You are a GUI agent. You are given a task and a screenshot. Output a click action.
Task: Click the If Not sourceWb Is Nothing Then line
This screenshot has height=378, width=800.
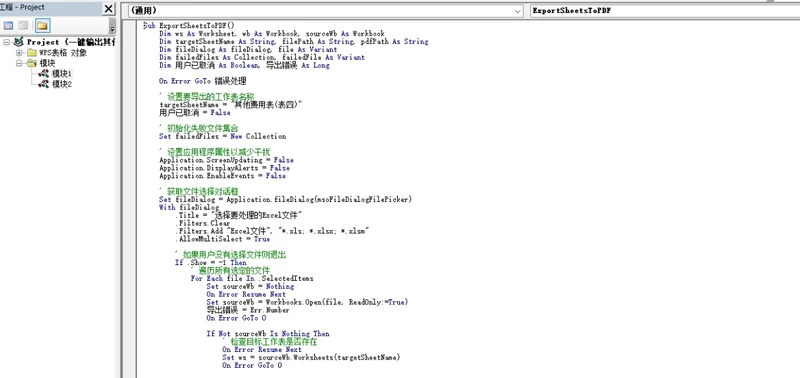pyautogui.click(x=268, y=334)
